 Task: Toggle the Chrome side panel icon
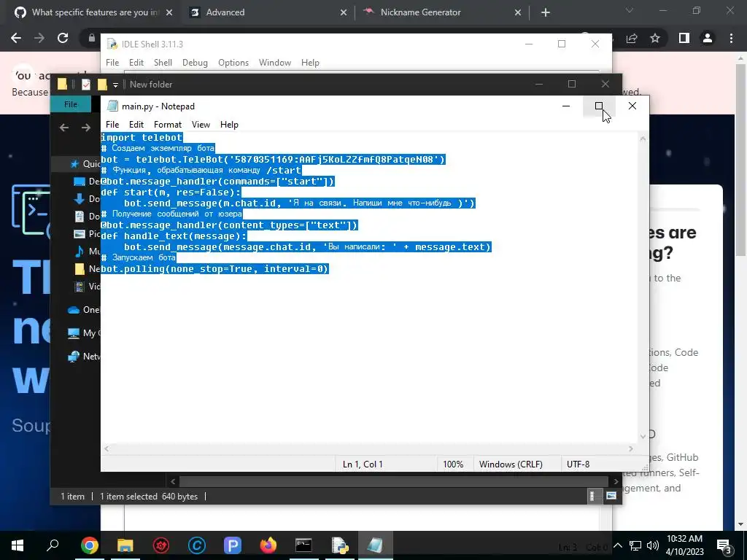(x=684, y=38)
